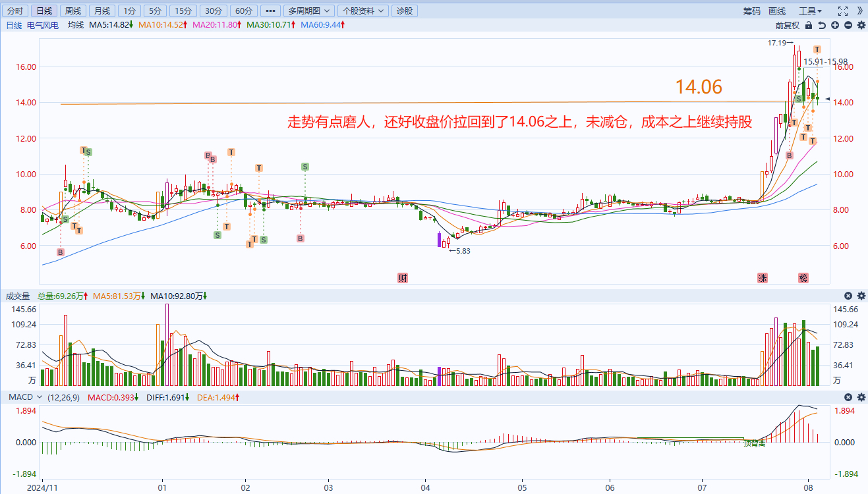Zoom in with the plus icon
868x494 pixels.
click(x=835, y=25)
